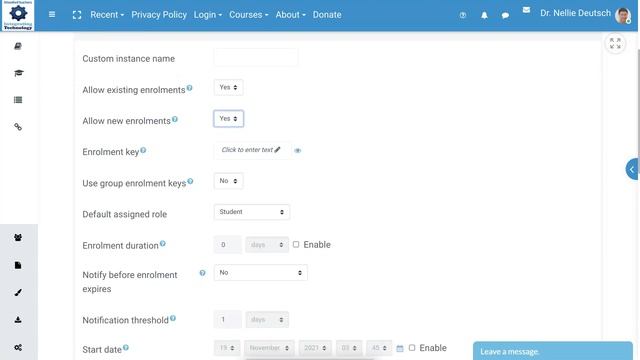Open the right side drawer arrow
Viewport: 640px width, 360px height.
(x=633, y=169)
